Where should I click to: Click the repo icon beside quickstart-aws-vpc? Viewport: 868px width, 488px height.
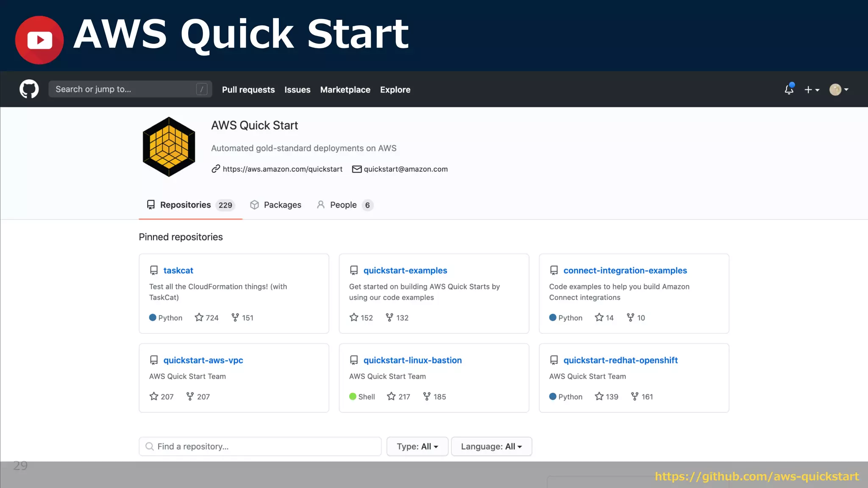click(x=154, y=360)
